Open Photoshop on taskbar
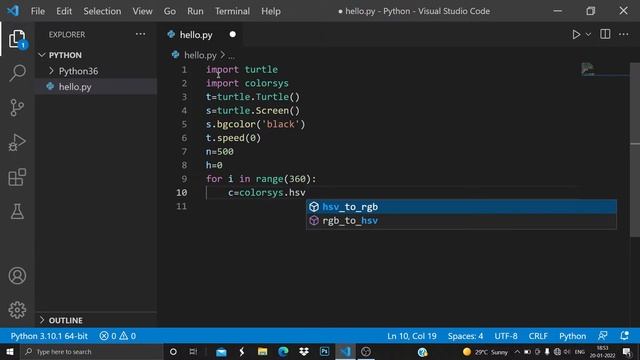Image resolution: width=640 pixels, height=360 pixels. click(324, 352)
